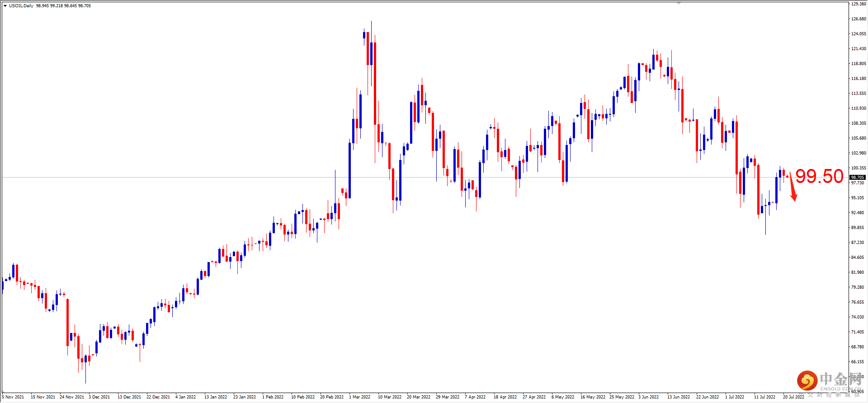Click the 1 Mar 2022 date label
Screen dimensions: 868x403
[360, 397]
